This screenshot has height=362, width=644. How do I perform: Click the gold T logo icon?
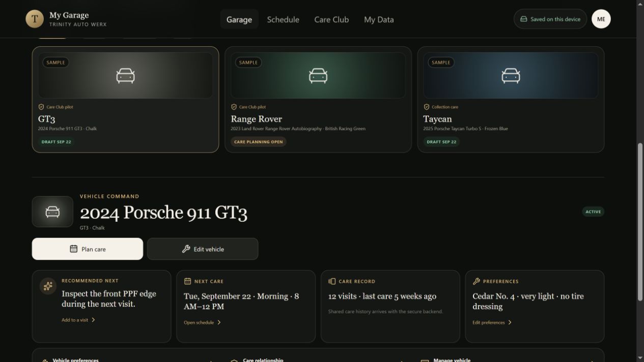coord(35,19)
